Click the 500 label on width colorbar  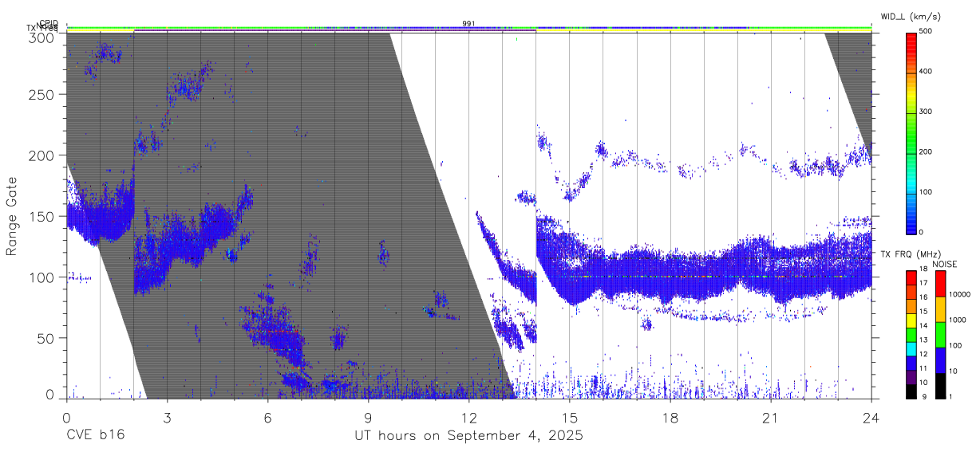[927, 31]
